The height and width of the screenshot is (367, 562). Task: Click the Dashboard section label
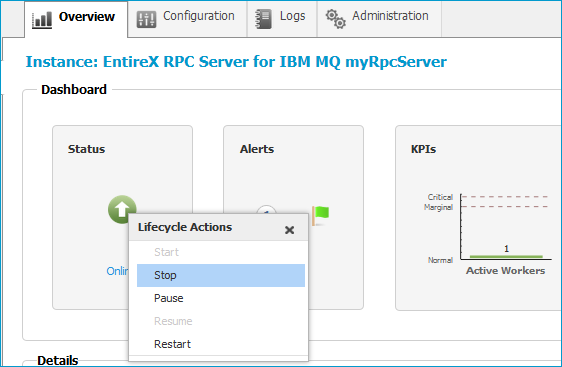click(74, 90)
